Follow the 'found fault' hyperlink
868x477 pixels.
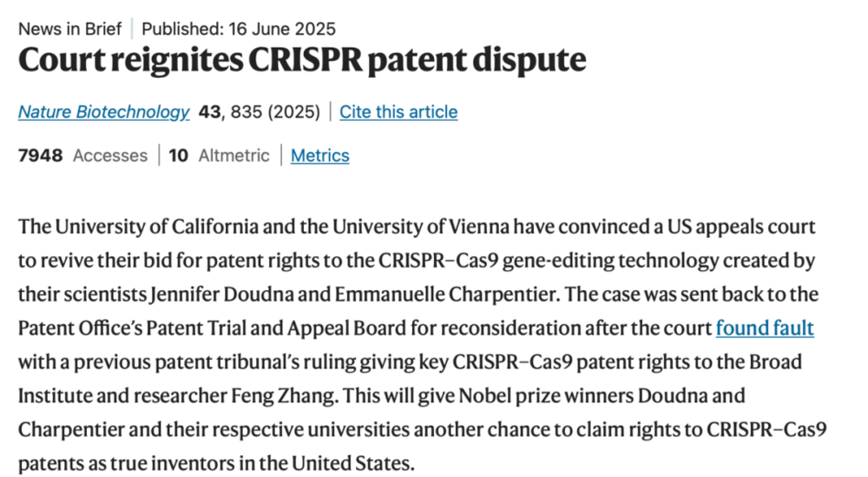(764, 328)
